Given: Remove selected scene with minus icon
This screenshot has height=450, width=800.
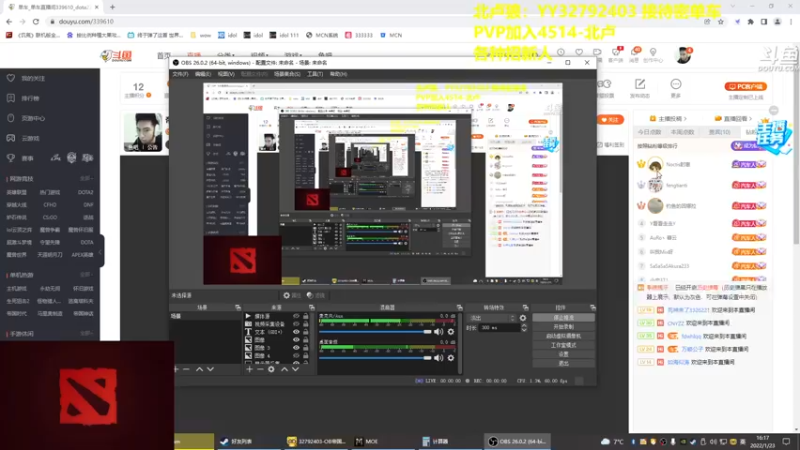Looking at the screenshot, I should point(186,369).
